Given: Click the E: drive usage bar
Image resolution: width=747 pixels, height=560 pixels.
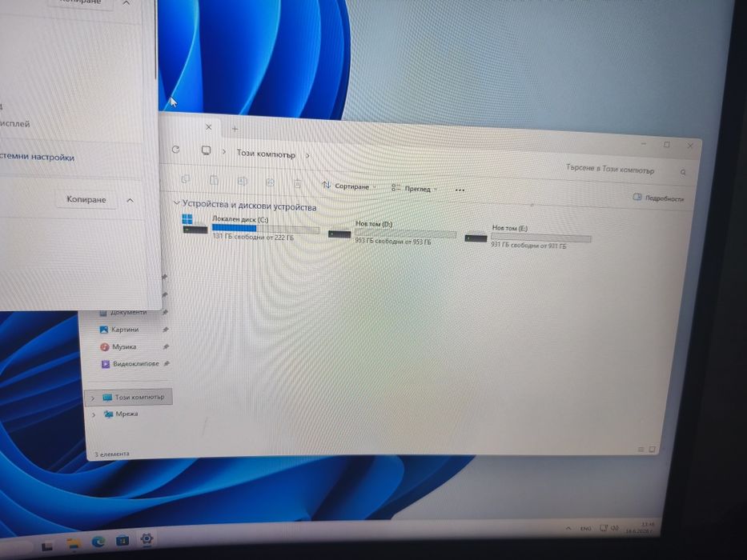Looking at the screenshot, I should coord(540,237).
